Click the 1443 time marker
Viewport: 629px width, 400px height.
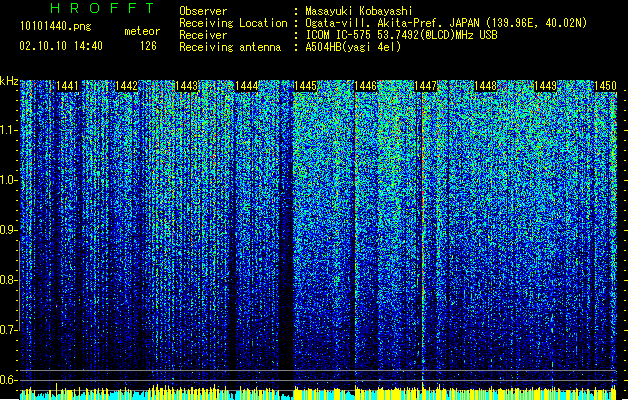(187, 86)
